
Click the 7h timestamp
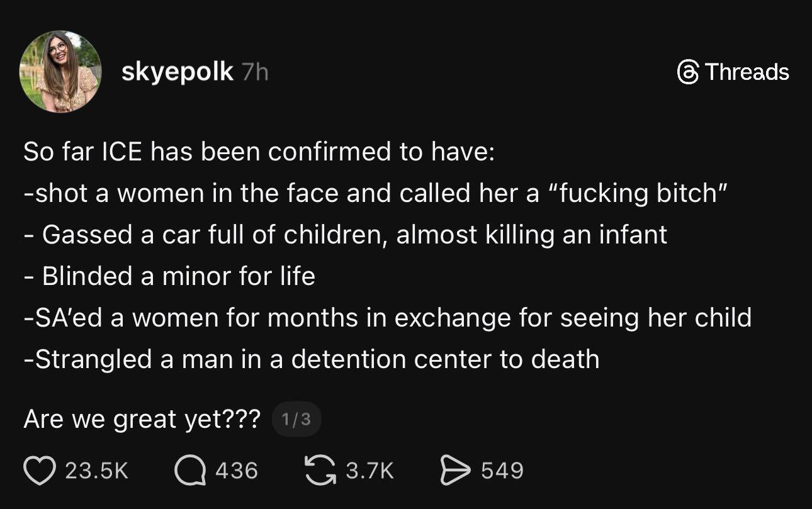(254, 72)
